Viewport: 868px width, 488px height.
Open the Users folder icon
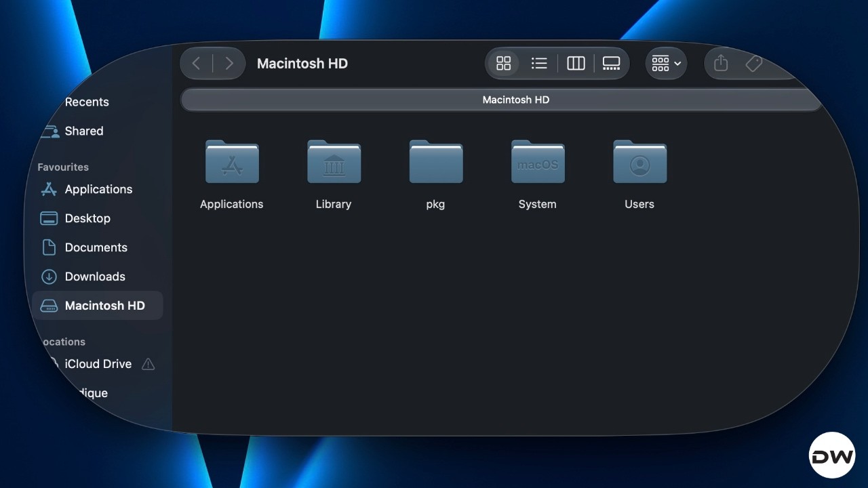639,161
